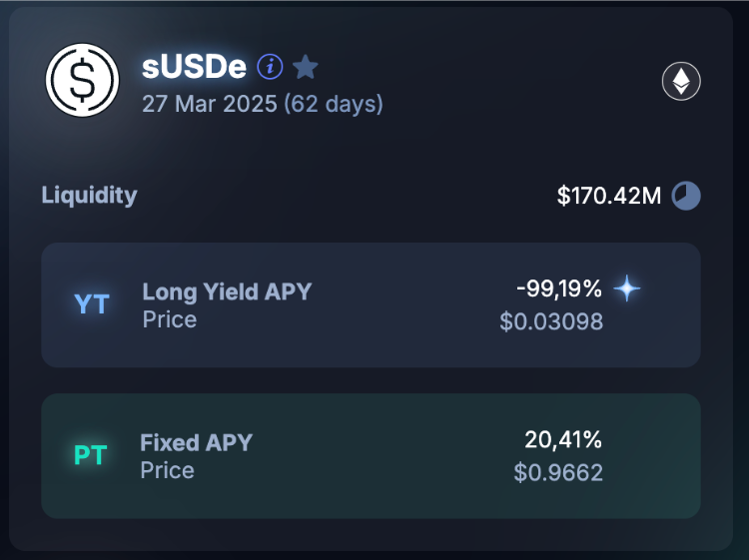Toggle the favorite star for sUSDe
749x560 pixels.
305,66
